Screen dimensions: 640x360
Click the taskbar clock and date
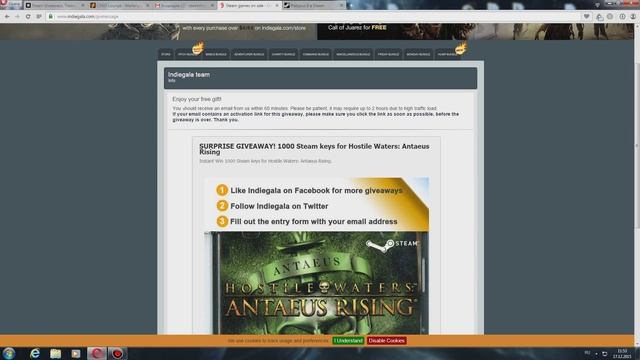pos(622,353)
